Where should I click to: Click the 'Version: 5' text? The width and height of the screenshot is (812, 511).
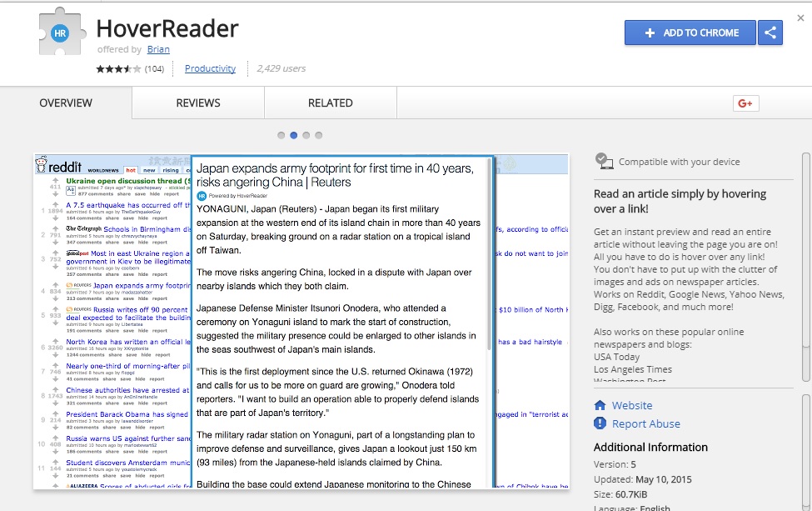[615, 464]
